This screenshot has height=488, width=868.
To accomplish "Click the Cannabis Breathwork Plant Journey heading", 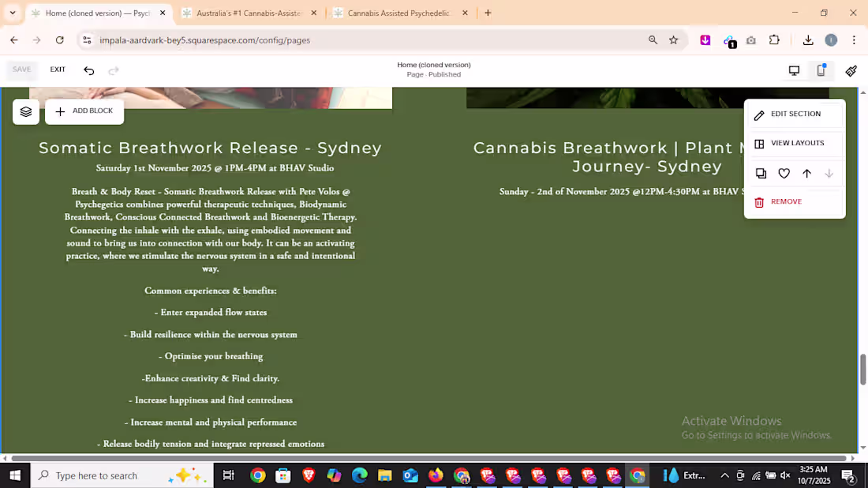I will [646, 157].
